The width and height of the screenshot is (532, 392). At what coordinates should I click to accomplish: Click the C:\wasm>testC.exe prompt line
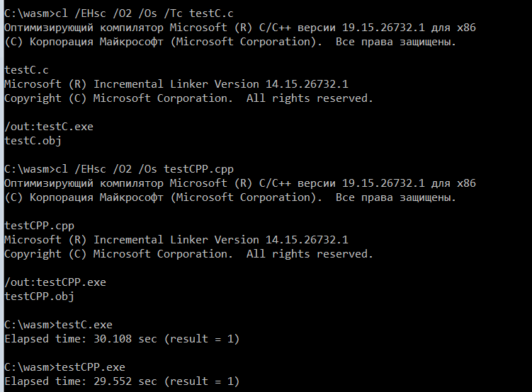click(x=58, y=325)
